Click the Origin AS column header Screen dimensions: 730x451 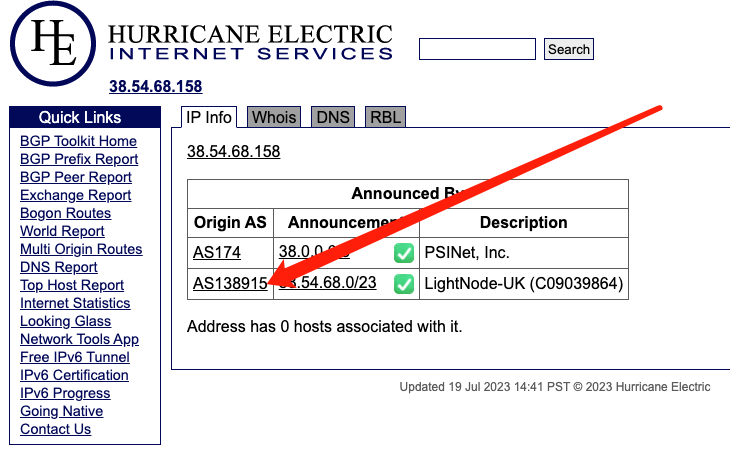tap(230, 222)
